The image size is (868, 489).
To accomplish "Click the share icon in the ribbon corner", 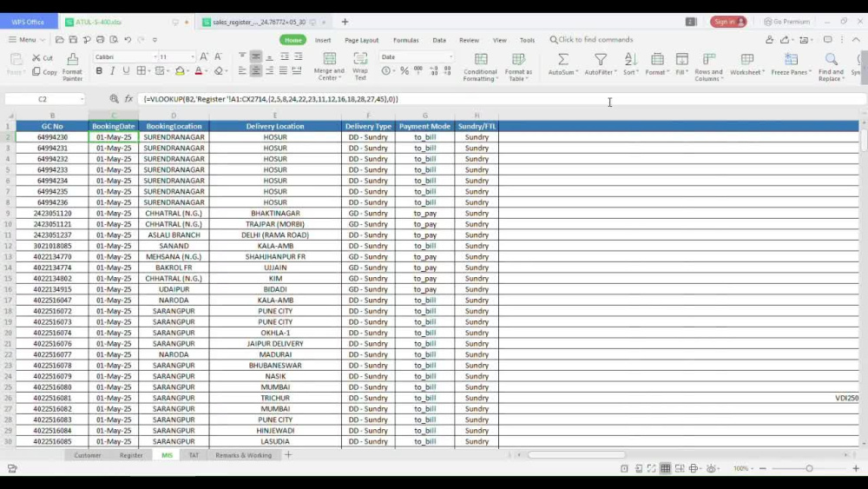I will coord(785,40).
